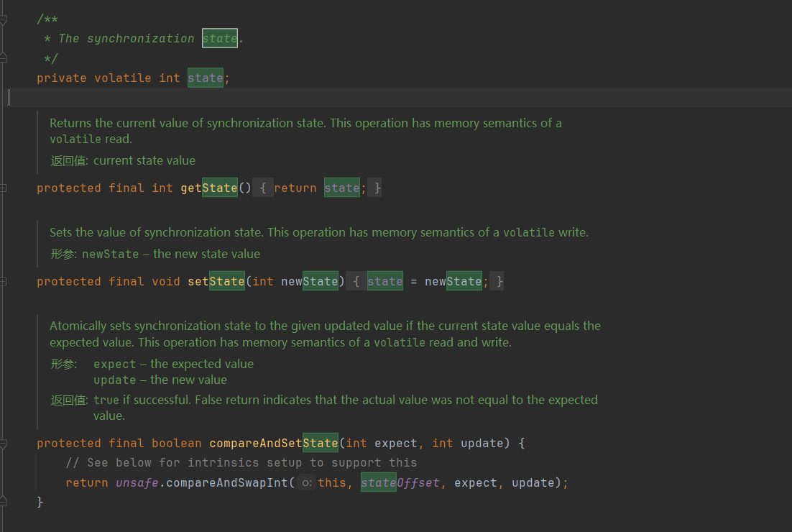Click the expect parameter in compareAndSetState
The image size is (792, 532).
click(x=395, y=443)
